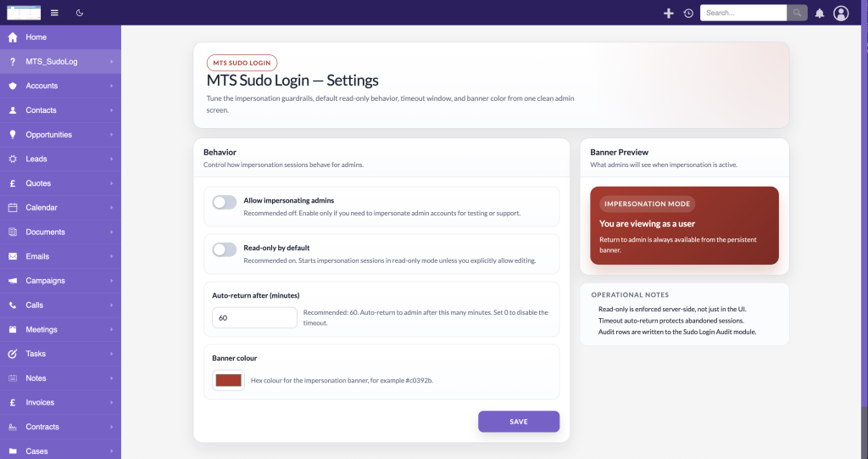This screenshot has height=459, width=868.
Task: Click the Save button
Action: [x=519, y=422]
